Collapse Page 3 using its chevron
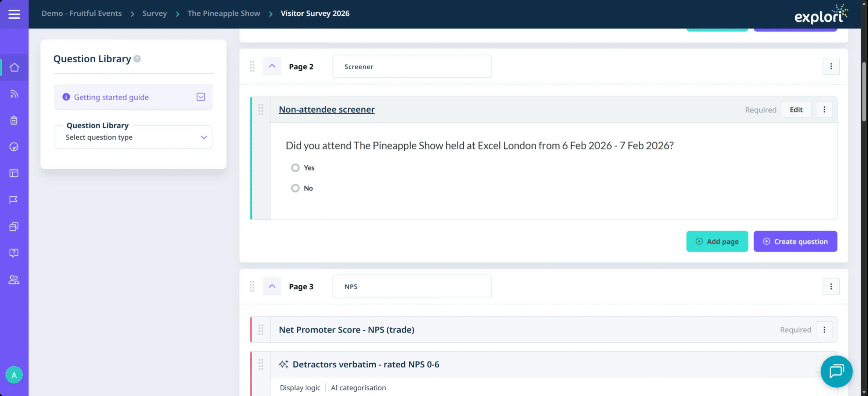 click(272, 286)
